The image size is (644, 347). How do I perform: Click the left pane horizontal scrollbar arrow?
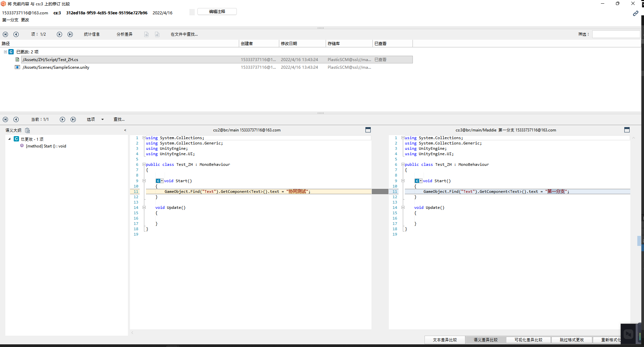132,333
